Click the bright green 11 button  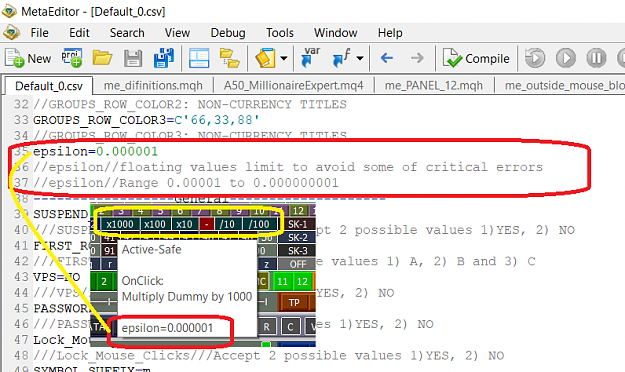[283, 281]
